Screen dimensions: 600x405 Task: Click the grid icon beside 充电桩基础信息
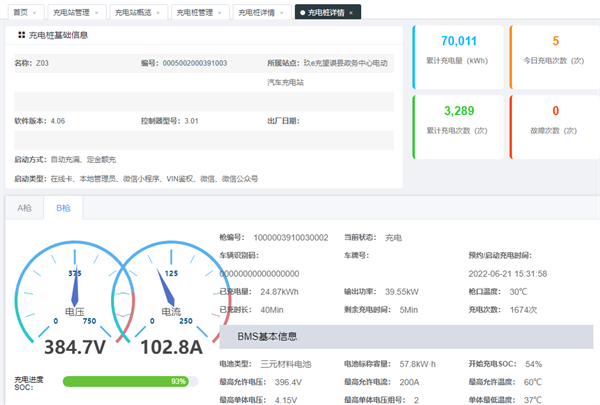(x=21, y=35)
